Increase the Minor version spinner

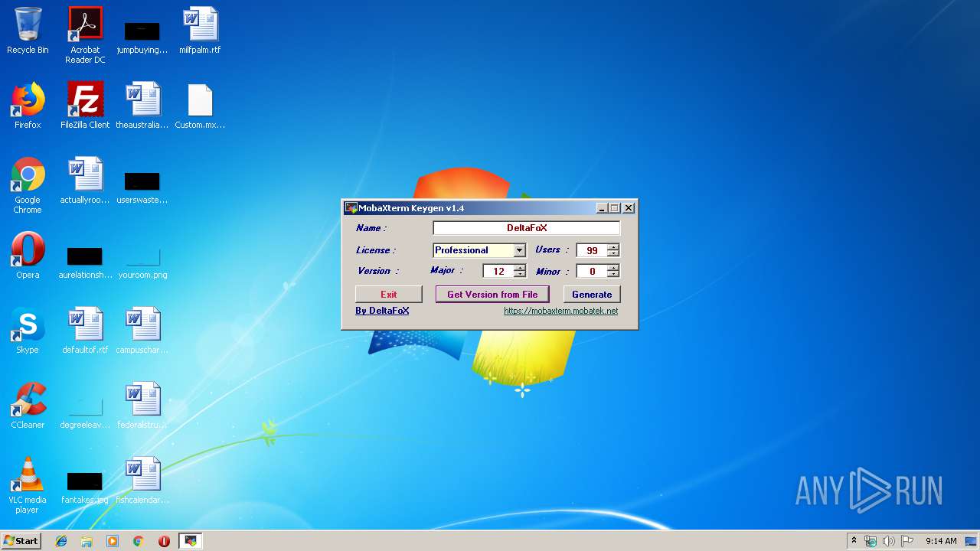point(613,267)
